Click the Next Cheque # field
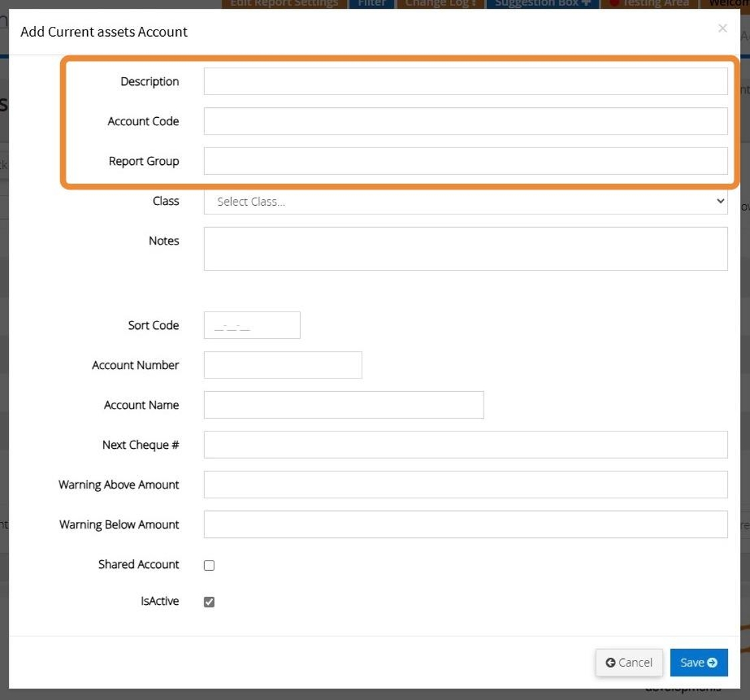This screenshot has width=750, height=700. click(x=465, y=445)
